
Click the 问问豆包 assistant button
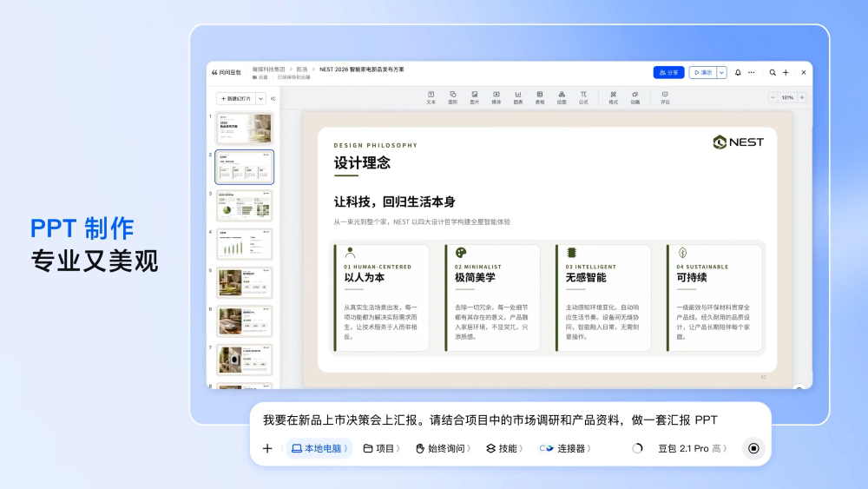tap(226, 73)
